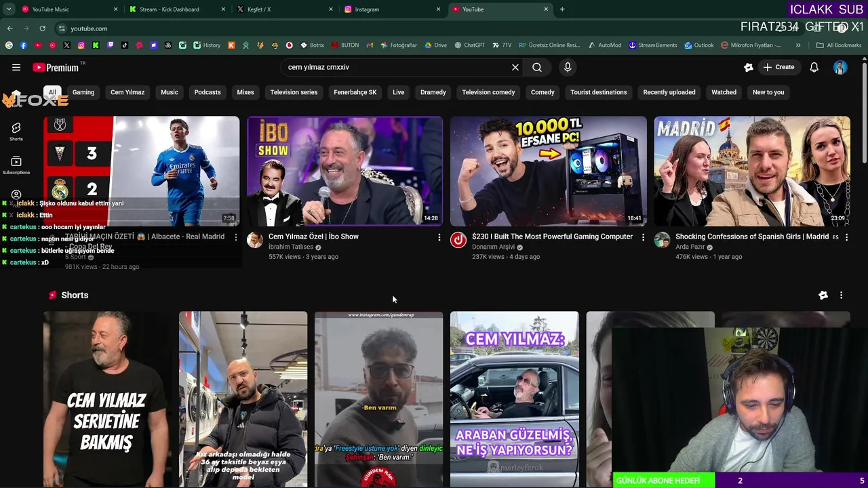Open the AutoMod bookmark

tap(604, 45)
